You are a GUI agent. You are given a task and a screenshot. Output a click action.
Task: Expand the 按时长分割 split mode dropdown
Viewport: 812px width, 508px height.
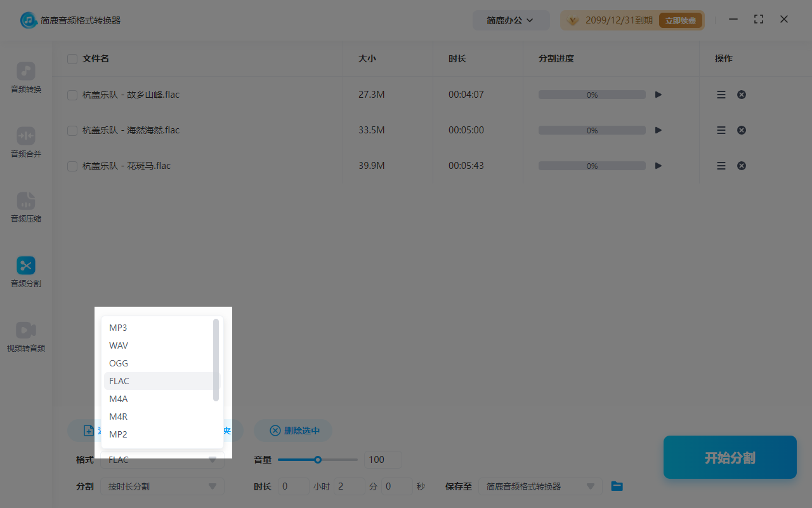162,486
